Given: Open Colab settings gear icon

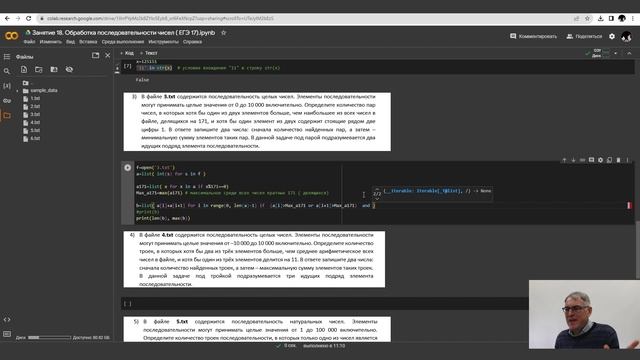Looking at the screenshot, I should [612, 36].
